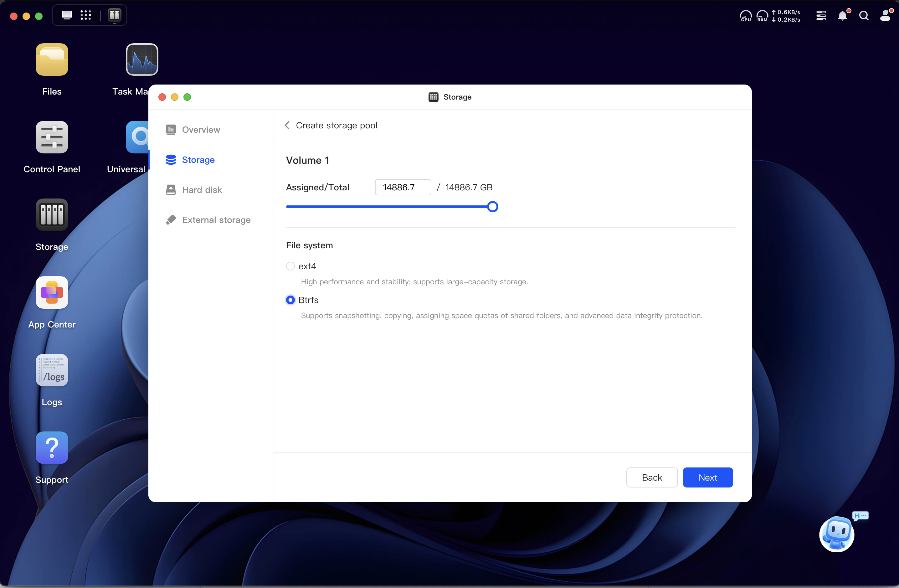Select the Storage app in top taskbar
The image size is (899, 588).
[x=115, y=15]
